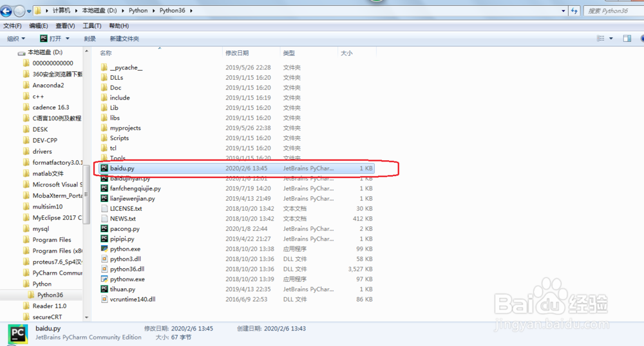644x346 pixels.
Task: Select the myprojects folder icon
Action: [x=104, y=128]
